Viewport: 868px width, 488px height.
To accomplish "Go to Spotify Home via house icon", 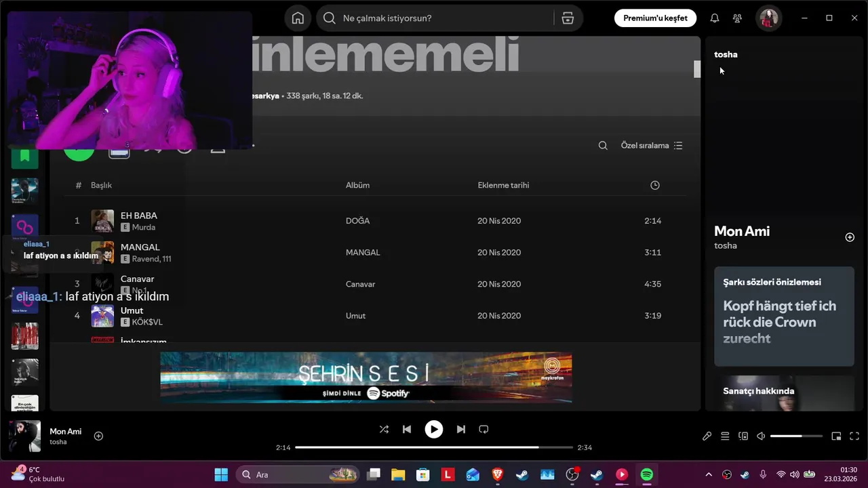I will (298, 18).
